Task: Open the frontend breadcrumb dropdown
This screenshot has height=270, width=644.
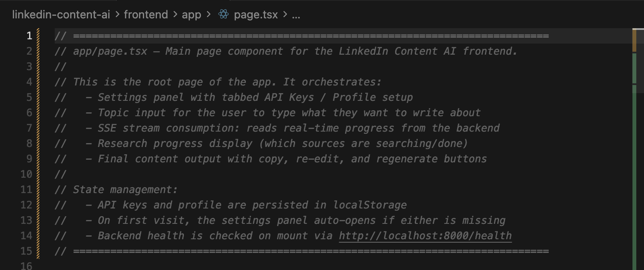Action: tap(146, 15)
